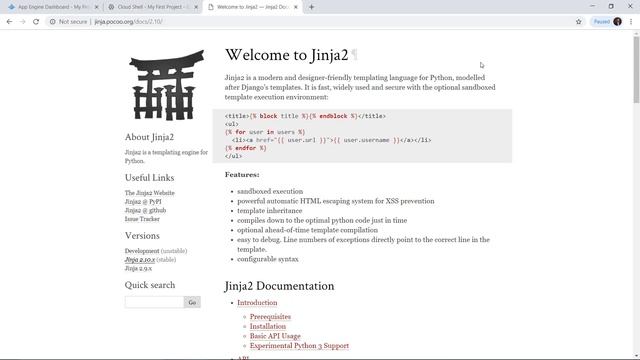Click the Jinja2 torii gate logo
This screenshot has width=640, height=360.
click(167, 85)
